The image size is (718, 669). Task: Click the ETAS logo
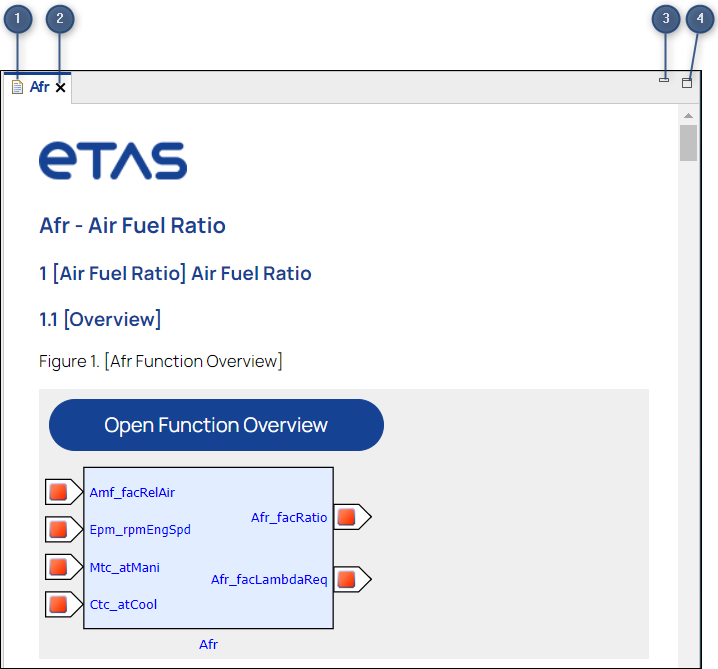(113, 161)
